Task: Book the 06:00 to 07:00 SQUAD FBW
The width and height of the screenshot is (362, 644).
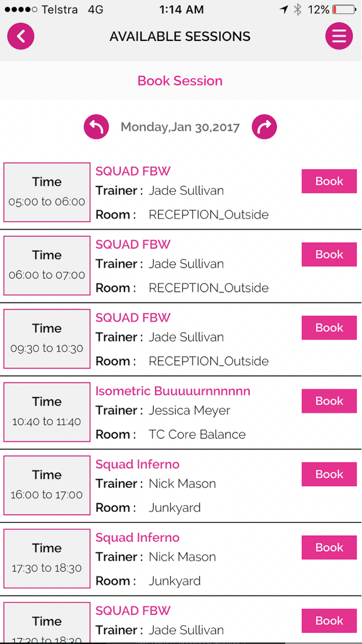Action: coord(329,254)
